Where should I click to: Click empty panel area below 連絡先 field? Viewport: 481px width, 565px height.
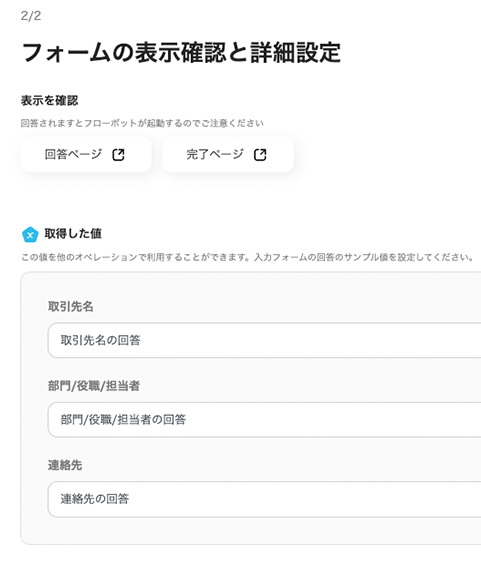point(252,531)
